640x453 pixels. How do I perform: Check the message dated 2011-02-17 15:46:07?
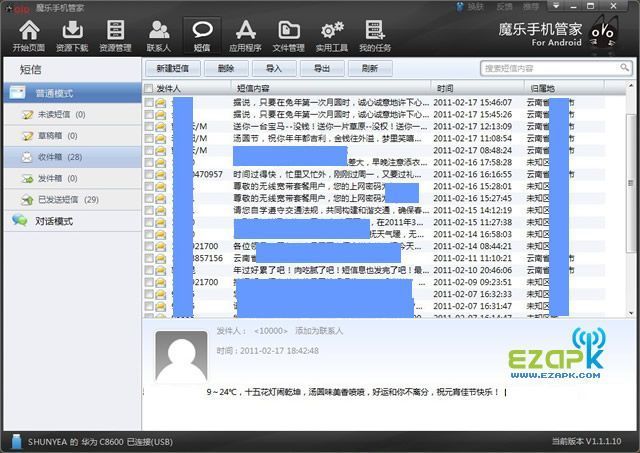click(x=149, y=102)
